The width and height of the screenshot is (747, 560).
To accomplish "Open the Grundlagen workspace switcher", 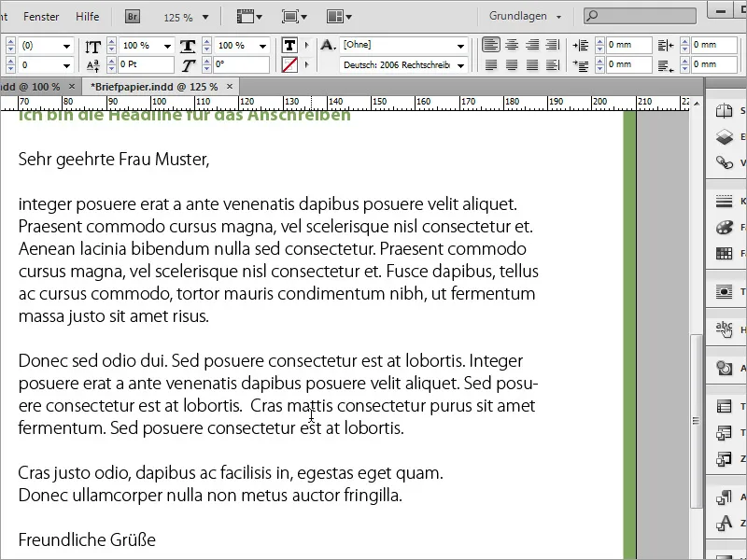I will click(x=525, y=16).
